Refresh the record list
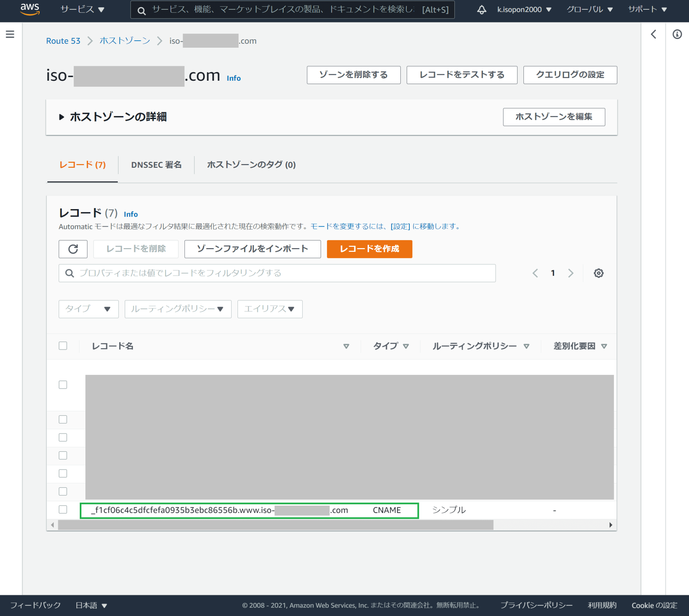Image resolution: width=689 pixels, height=616 pixels. point(73,249)
